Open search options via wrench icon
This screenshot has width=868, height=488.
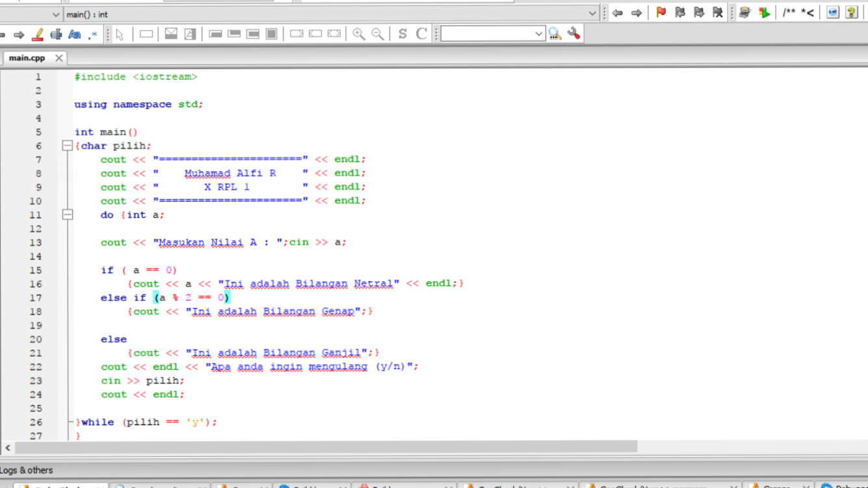point(573,34)
